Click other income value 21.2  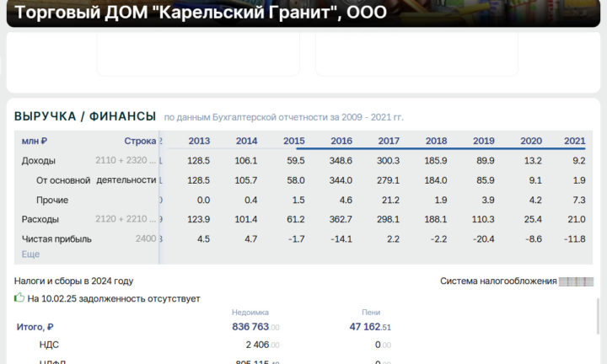pos(390,200)
